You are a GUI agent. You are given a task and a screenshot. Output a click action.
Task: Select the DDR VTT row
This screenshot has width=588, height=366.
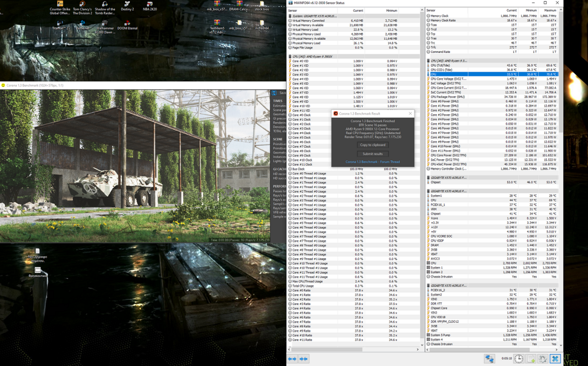pos(493,303)
